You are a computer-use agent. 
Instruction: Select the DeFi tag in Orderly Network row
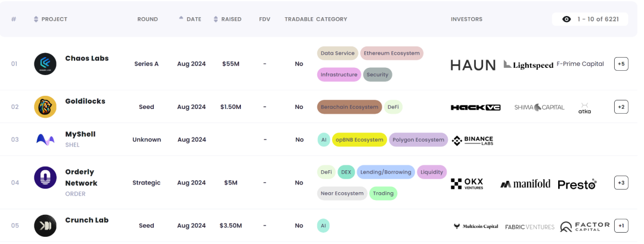[326, 172]
